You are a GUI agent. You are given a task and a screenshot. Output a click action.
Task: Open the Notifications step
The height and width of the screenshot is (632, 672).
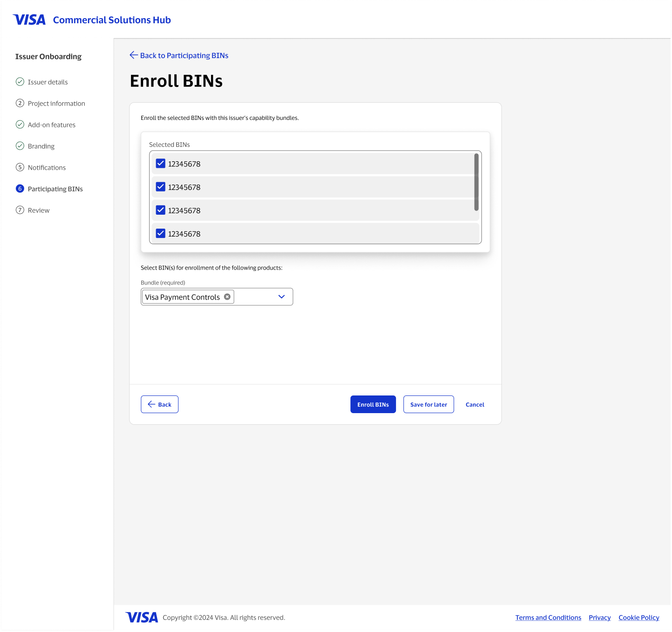(47, 168)
